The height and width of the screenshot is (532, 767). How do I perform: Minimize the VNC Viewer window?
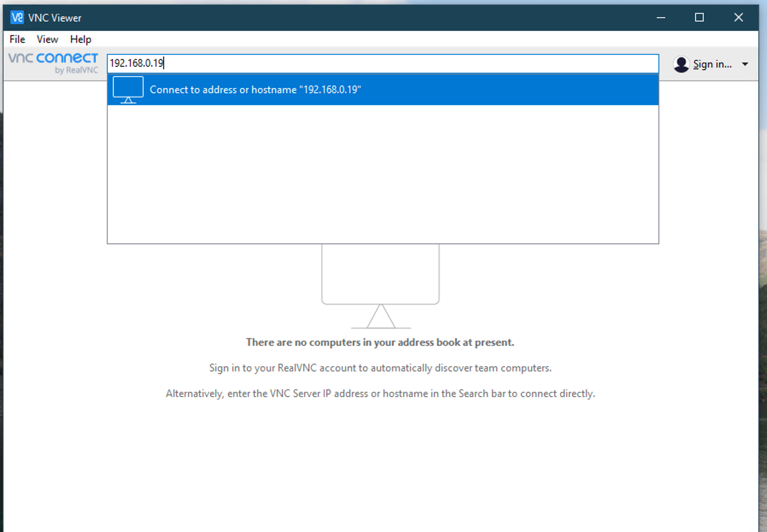[x=661, y=18]
